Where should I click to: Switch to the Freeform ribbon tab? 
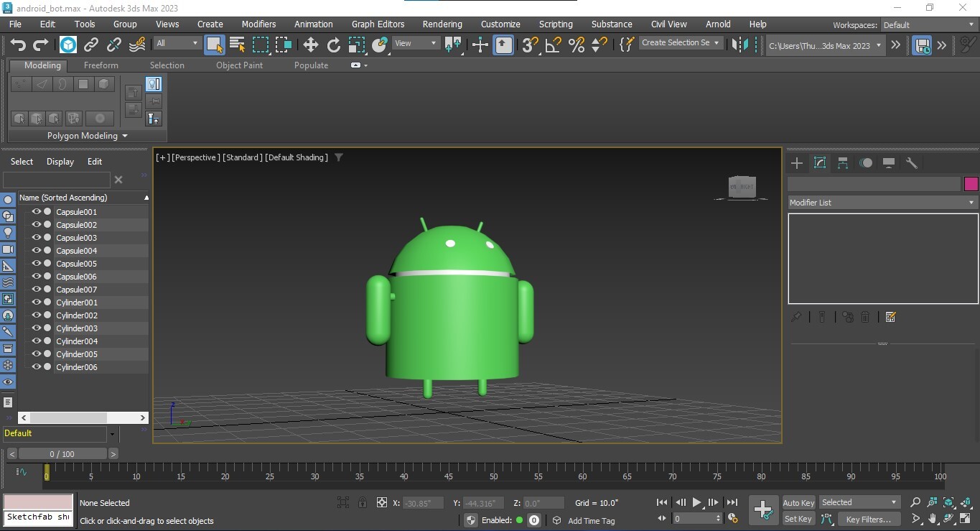101,65
